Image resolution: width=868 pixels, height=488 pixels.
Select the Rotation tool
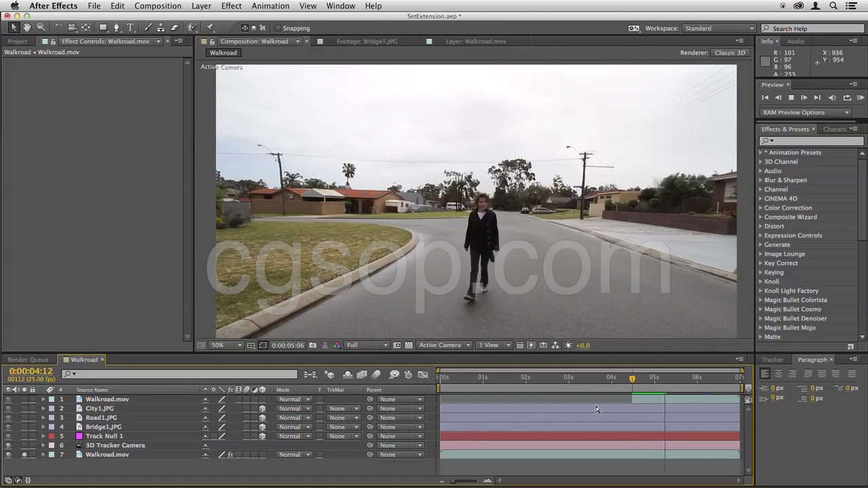58,28
